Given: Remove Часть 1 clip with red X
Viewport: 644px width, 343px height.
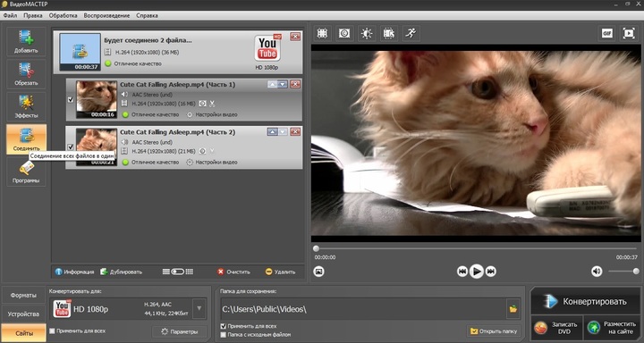Looking at the screenshot, I should 295,84.
